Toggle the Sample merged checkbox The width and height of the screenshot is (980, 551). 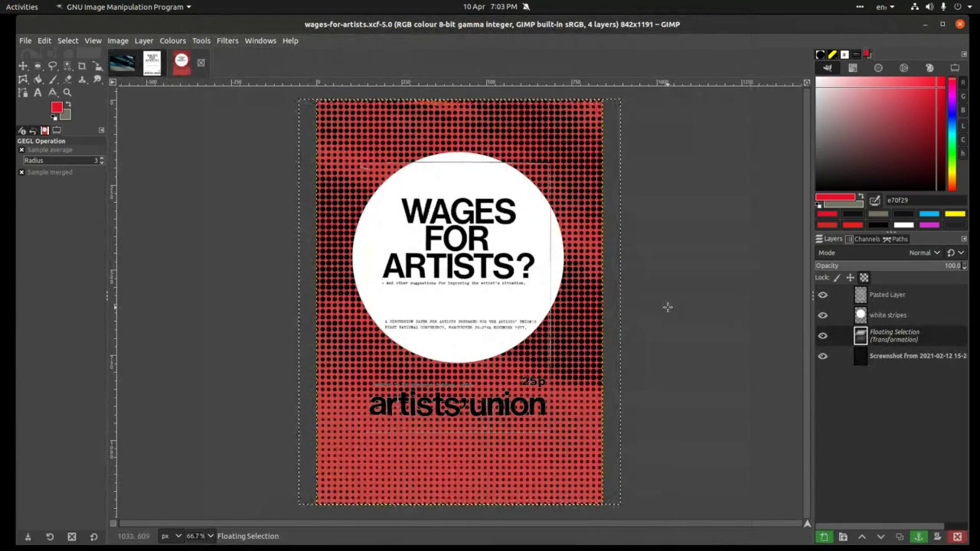pos(21,172)
